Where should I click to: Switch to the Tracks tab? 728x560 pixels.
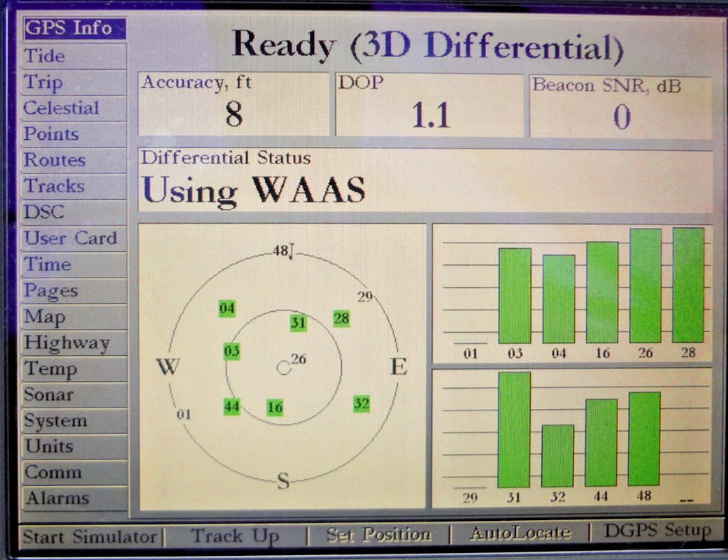pyautogui.click(x=74, y=186)
